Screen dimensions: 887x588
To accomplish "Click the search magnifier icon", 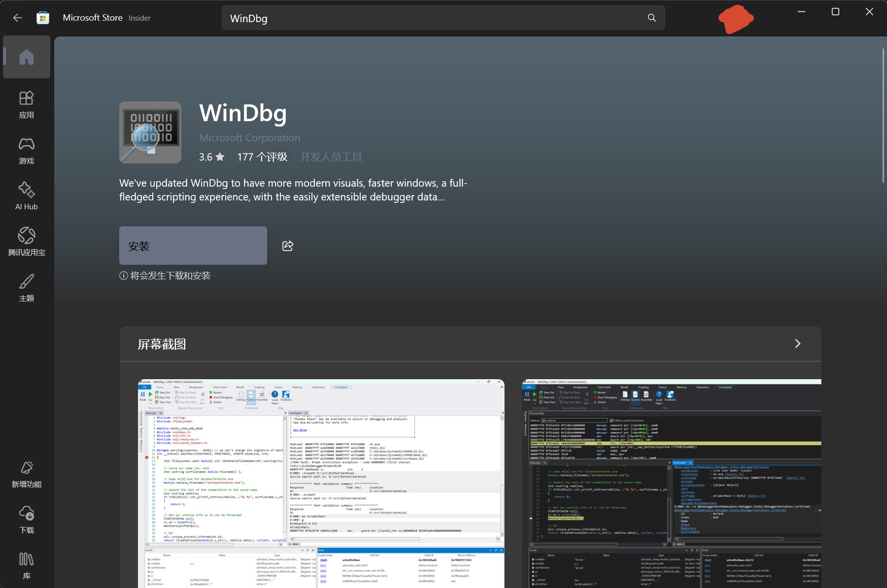I will tap(651, 18).
